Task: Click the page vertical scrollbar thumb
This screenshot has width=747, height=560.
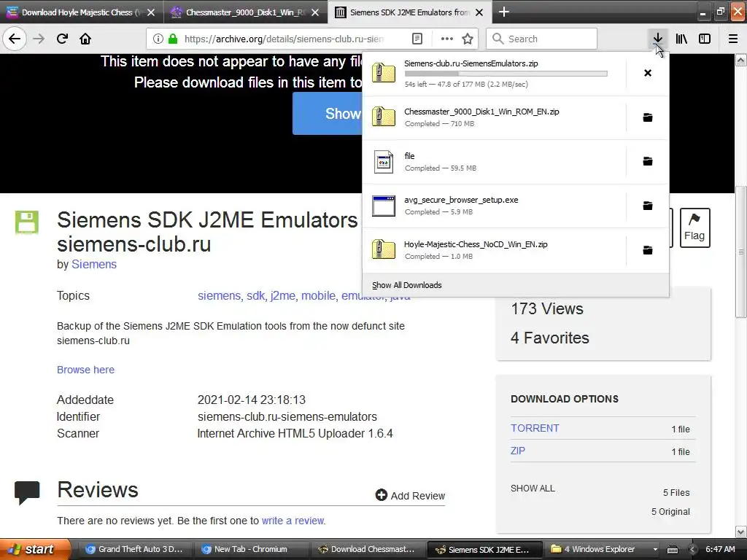Action: pos(740,252)
